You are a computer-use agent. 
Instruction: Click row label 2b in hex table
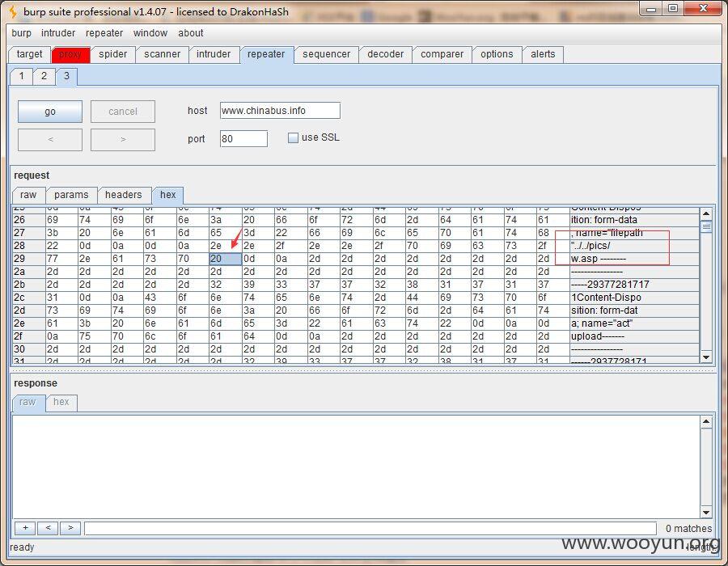[29, 285]
